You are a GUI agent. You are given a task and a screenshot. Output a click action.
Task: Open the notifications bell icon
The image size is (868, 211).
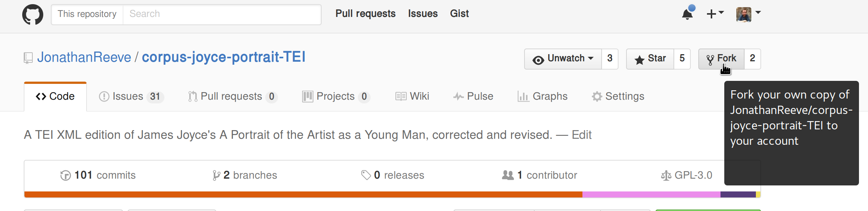[x=688, y=13]
